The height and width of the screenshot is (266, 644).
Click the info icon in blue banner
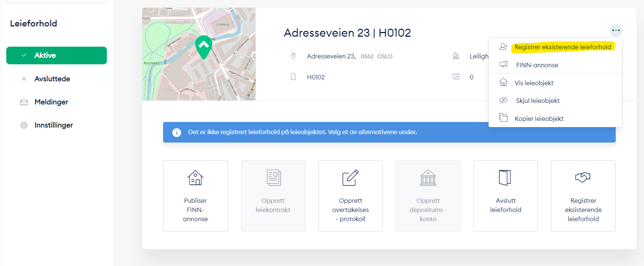click(177, 132)
